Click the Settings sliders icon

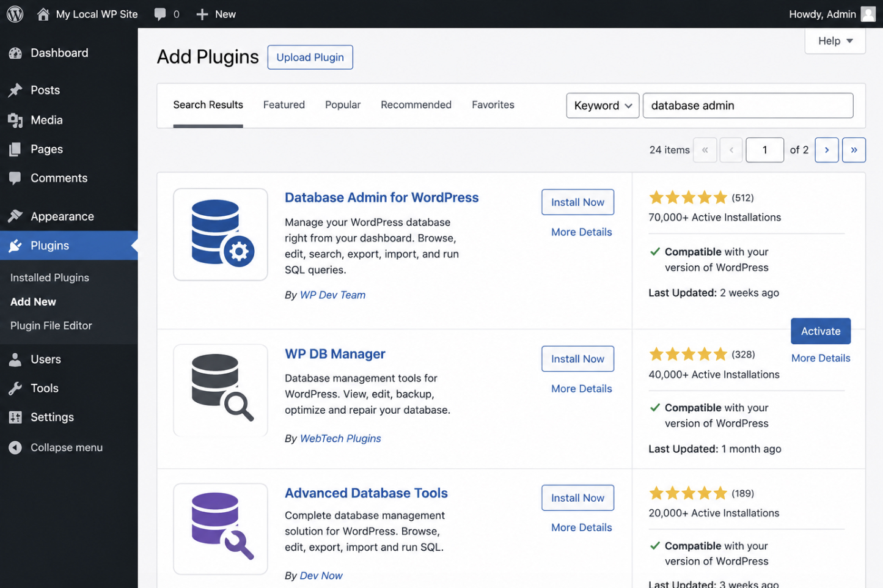pyautogui.click(x=15, y=417)
